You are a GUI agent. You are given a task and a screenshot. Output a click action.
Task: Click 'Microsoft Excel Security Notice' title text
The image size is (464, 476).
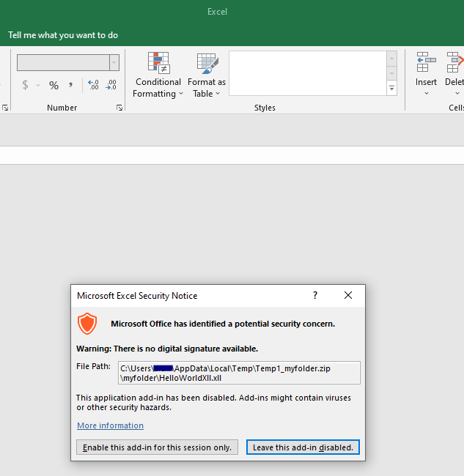[x=137, y=296]
